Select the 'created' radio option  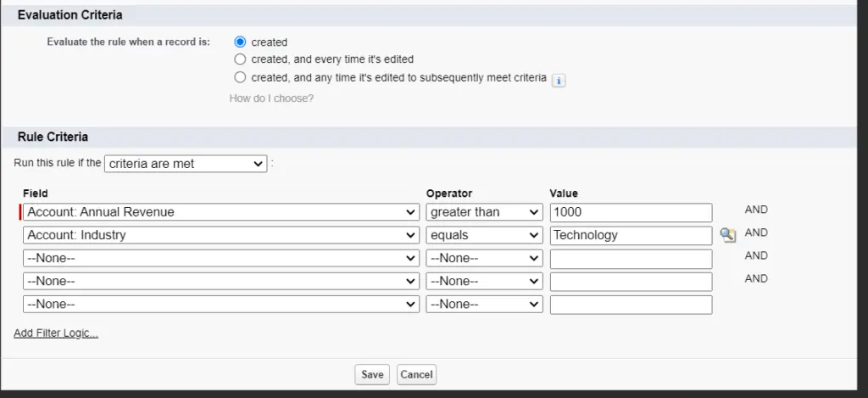click(x=240, y=42)
